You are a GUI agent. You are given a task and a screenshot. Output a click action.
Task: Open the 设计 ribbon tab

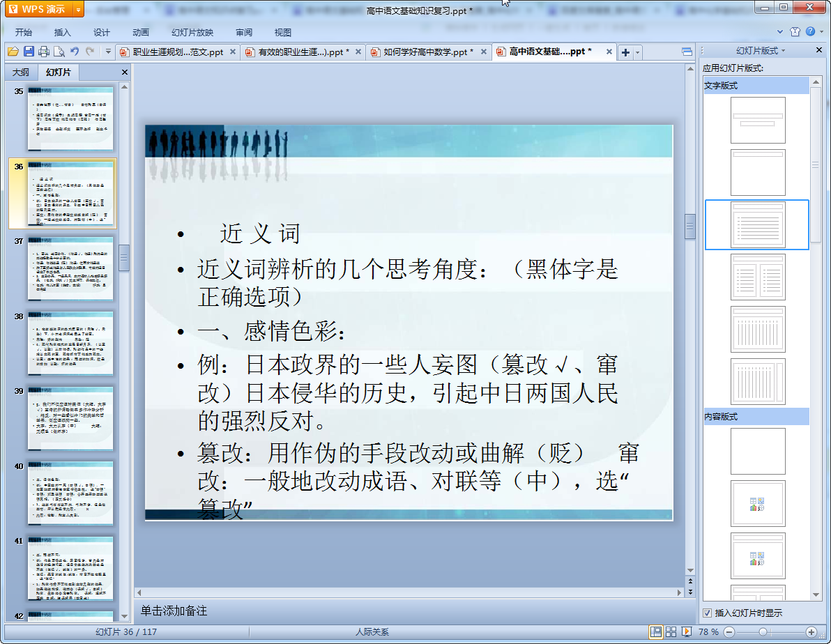(x=102, y=32)
